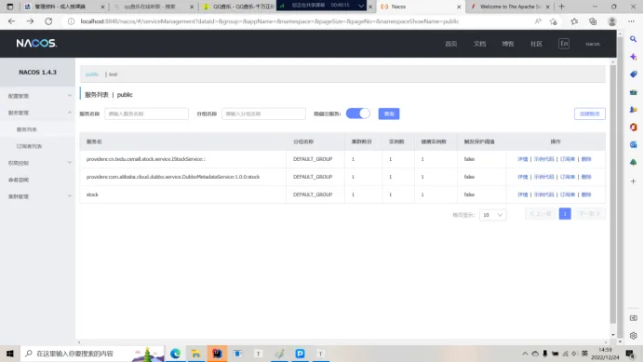Open 社区 in Nacos header

pos(536,44)
